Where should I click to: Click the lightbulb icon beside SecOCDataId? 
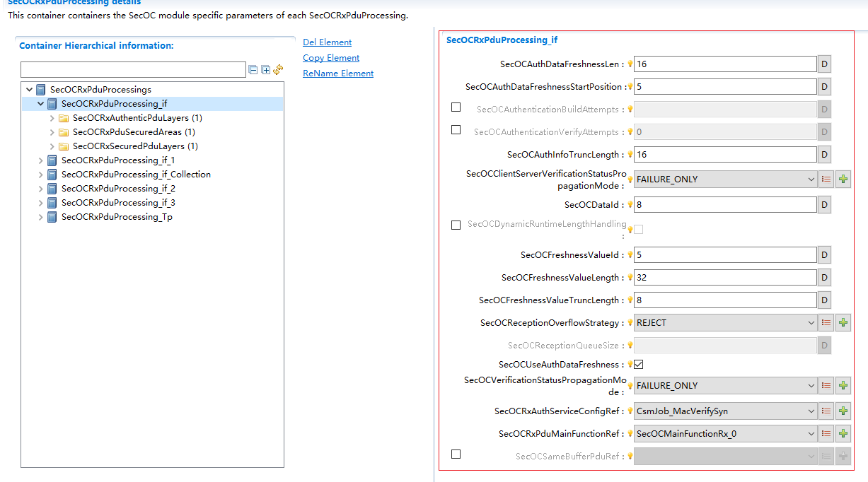click(630, 204)
